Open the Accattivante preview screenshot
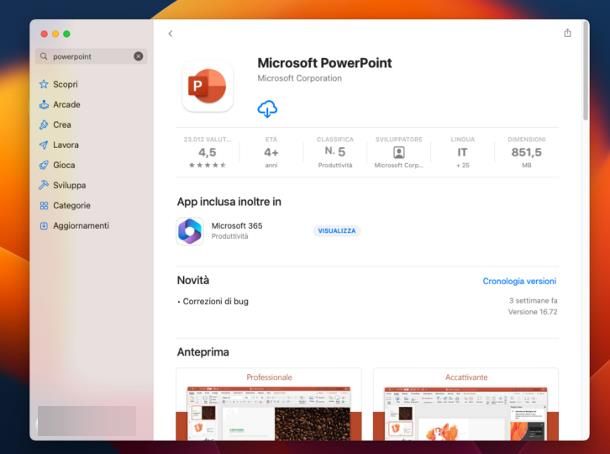610x454 pixels. [466, 405]
